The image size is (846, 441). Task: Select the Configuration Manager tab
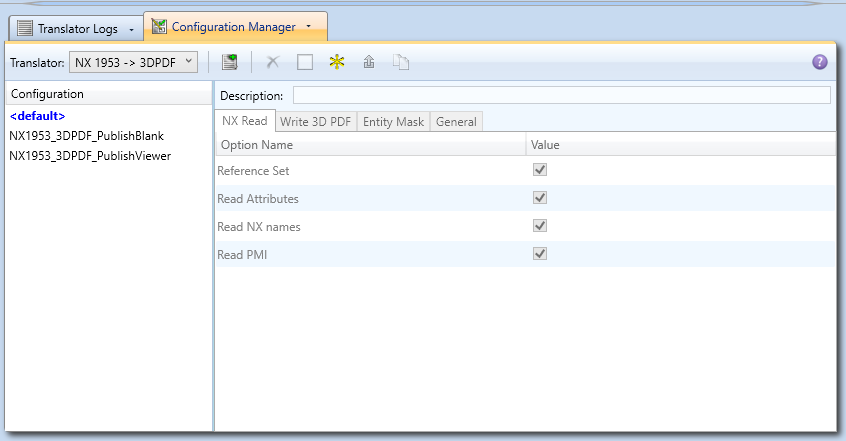click(x=235, y=26)
